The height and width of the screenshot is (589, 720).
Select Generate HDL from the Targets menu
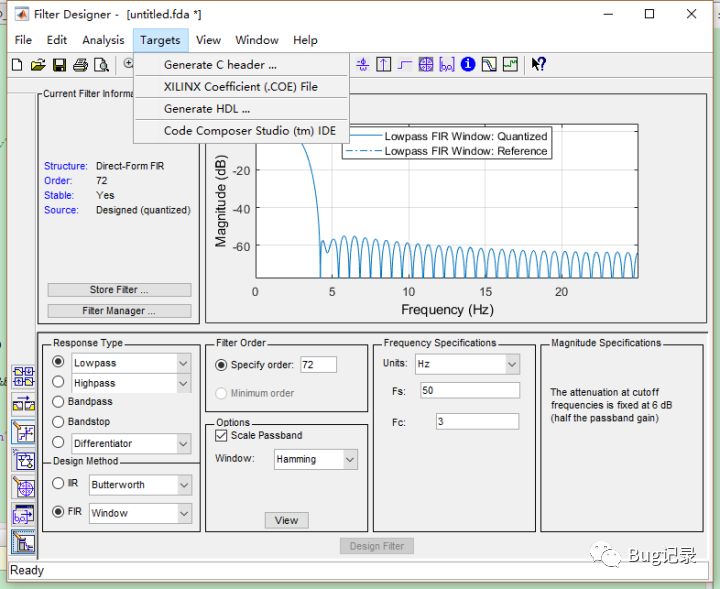pos(207,109)
